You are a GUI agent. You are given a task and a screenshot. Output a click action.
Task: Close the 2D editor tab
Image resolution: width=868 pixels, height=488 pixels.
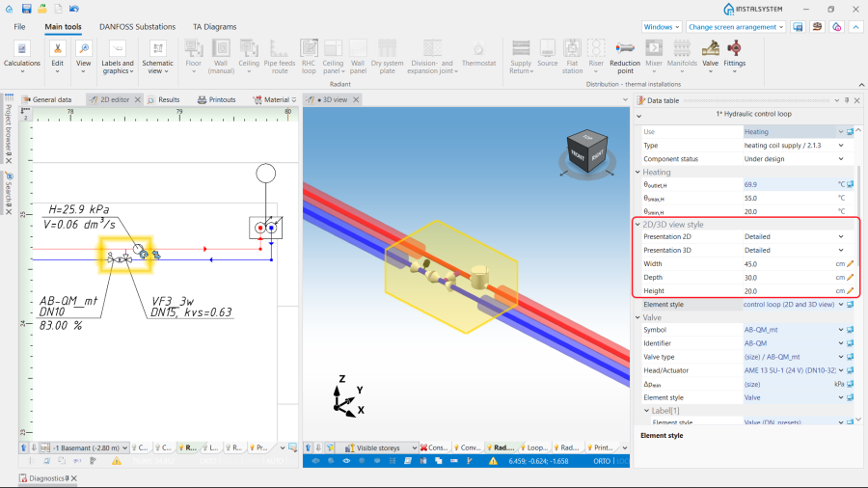pyautogui.click(x=138, y=99)
